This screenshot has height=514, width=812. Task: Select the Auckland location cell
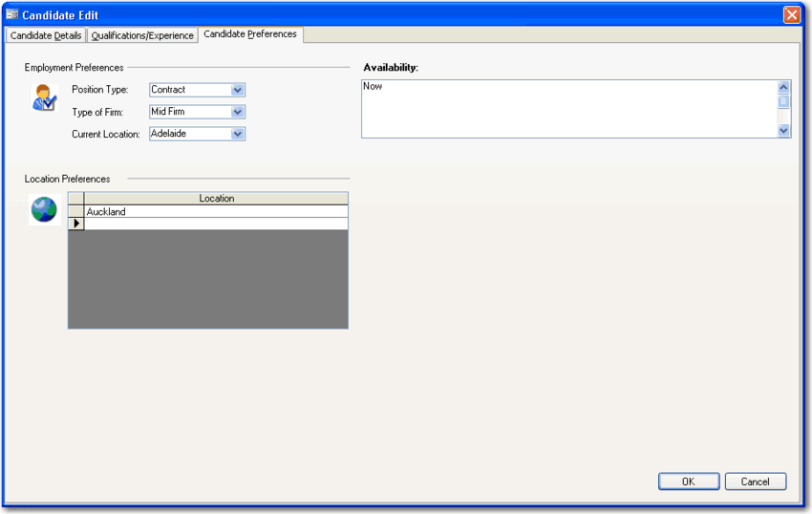[216, 212]
